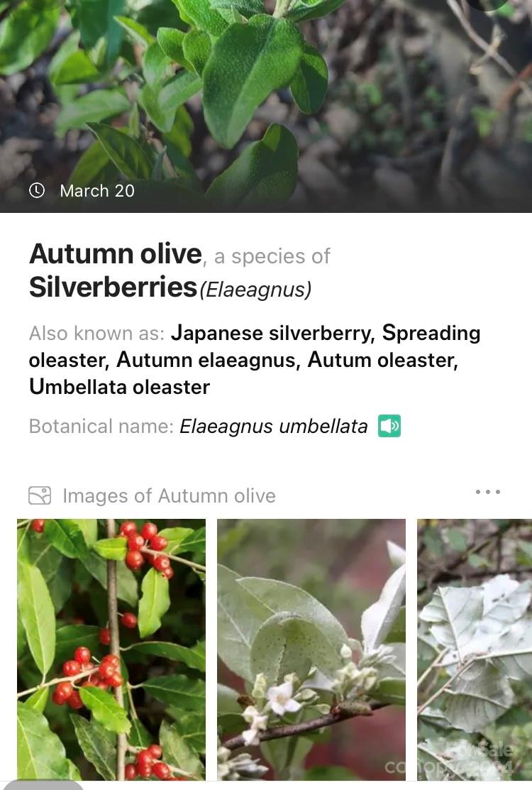Screen dimensions: 532x790
Task: Tap the March 20 date label
Action: (97, 191)
